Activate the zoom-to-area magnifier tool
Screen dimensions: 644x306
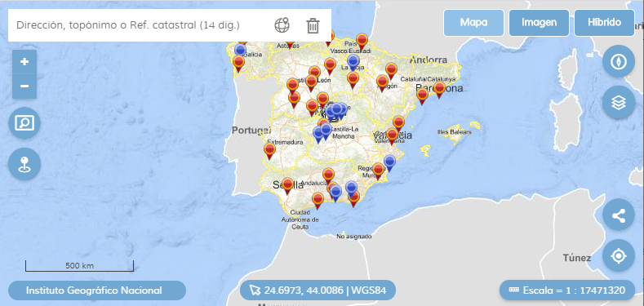click(x=24, y=123)
